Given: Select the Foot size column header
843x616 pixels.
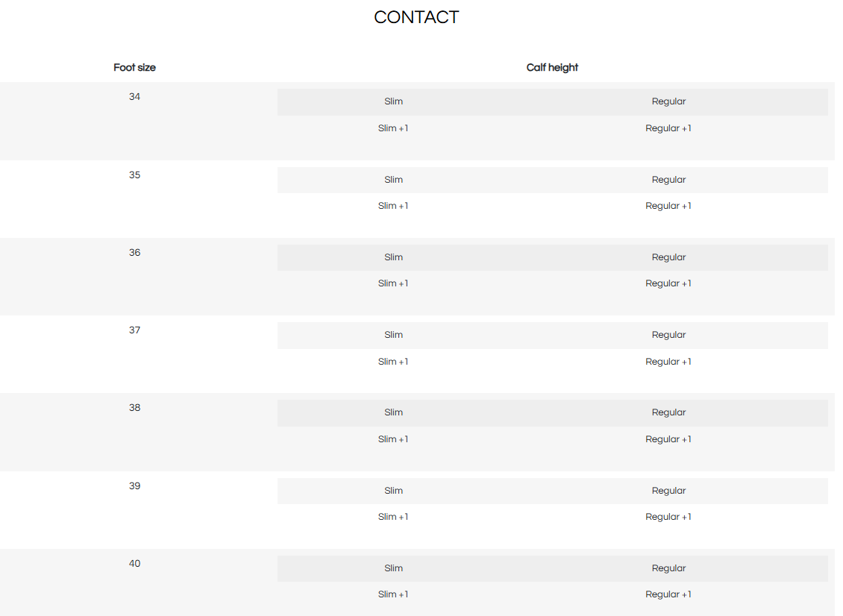Looking at the screenshot, I should [134, 68].
